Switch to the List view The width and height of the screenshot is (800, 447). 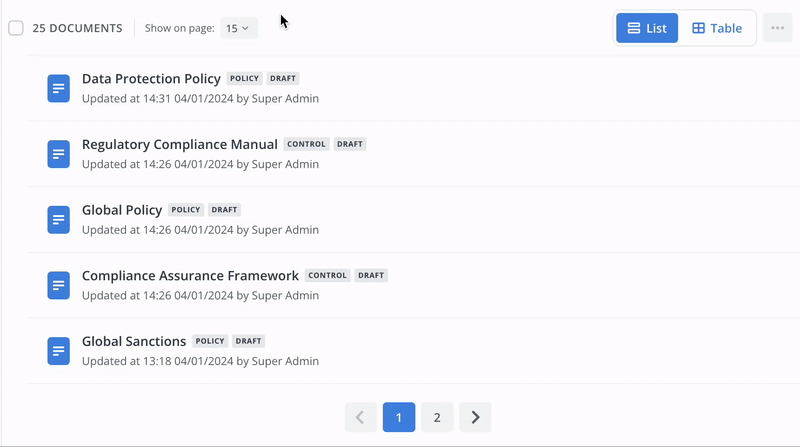pos(647,28)
